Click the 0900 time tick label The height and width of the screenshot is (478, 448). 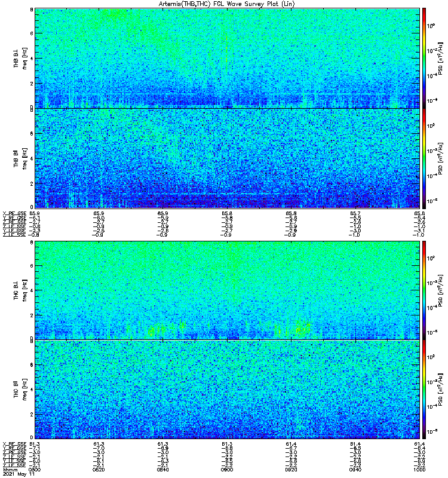coord(227,470)
